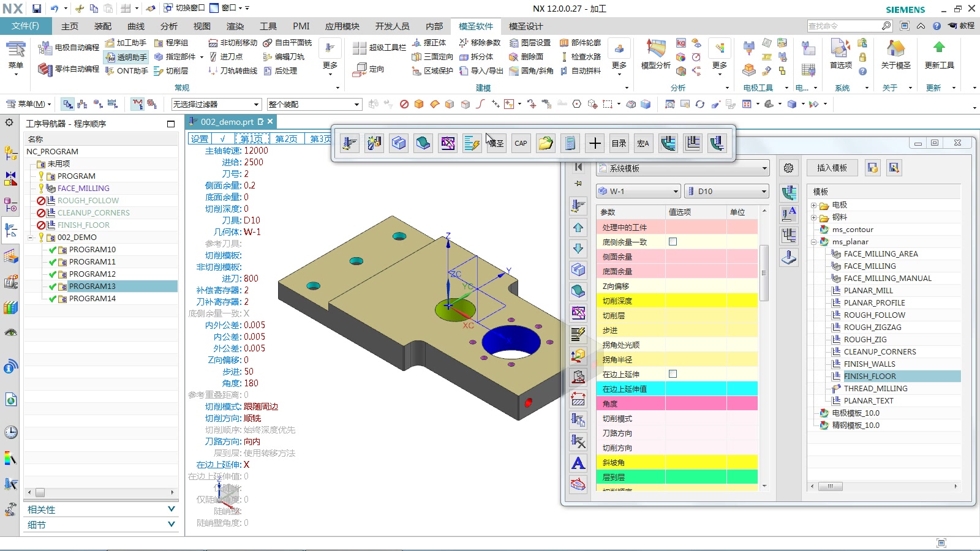The height and width of the screenshot is (551, 980).
Task: Click the settings gear icon in template dialog
Action: pyautogui.click(x=788, y=168)
